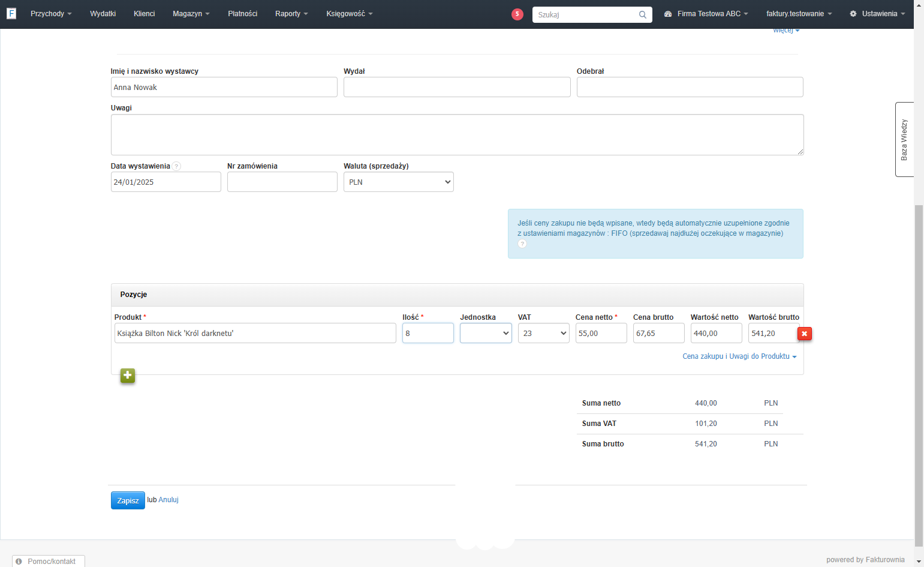The image size is (924, 567).
Task: Click Ilość quantity field
Action: point(428,333)
